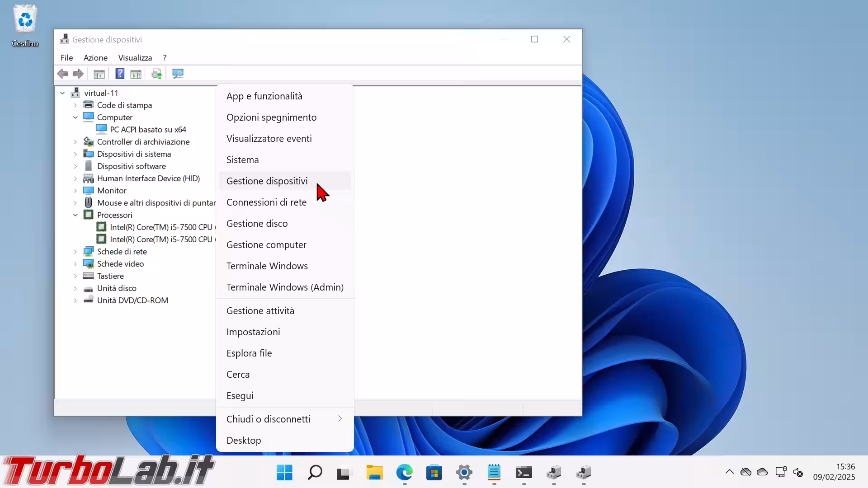868x488 pixels.
Task: Open Microsoft Store from the taskbar
Action: [x=434, y=473]
